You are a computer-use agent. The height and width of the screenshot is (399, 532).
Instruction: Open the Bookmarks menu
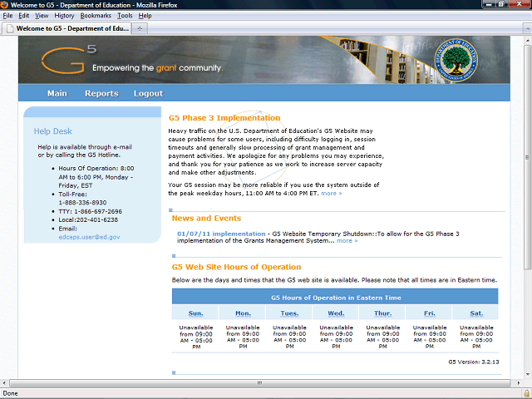click(x=96, y=16)
